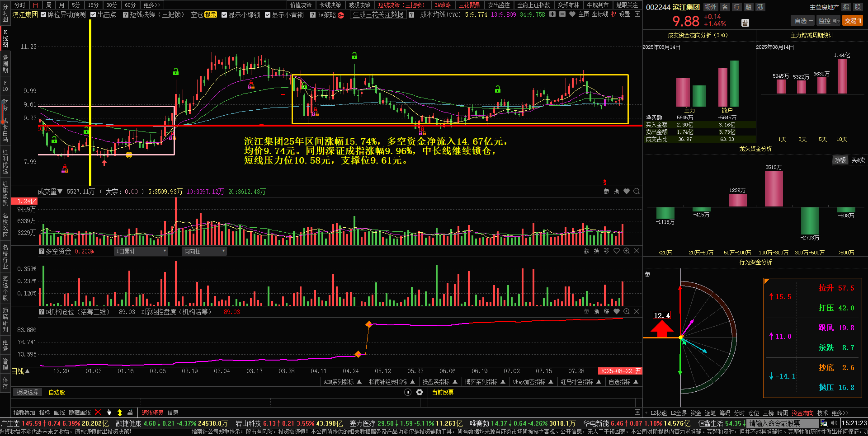Zoom out main chart with minus icon
Image resolution: width=868 pixels, height=436 pixels.
(562, 14)
